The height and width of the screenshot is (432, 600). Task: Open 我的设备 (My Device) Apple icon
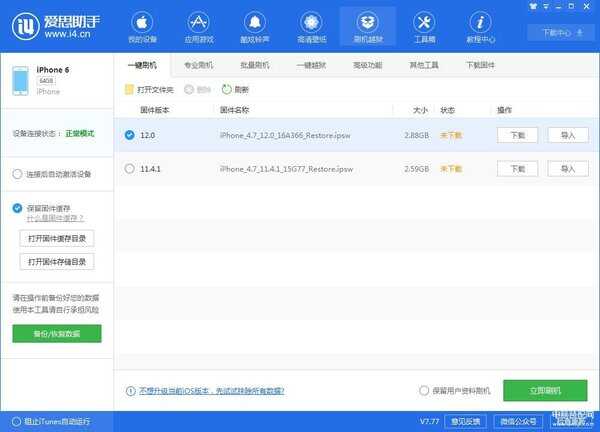pyautogui.click(x=141, y=22)
